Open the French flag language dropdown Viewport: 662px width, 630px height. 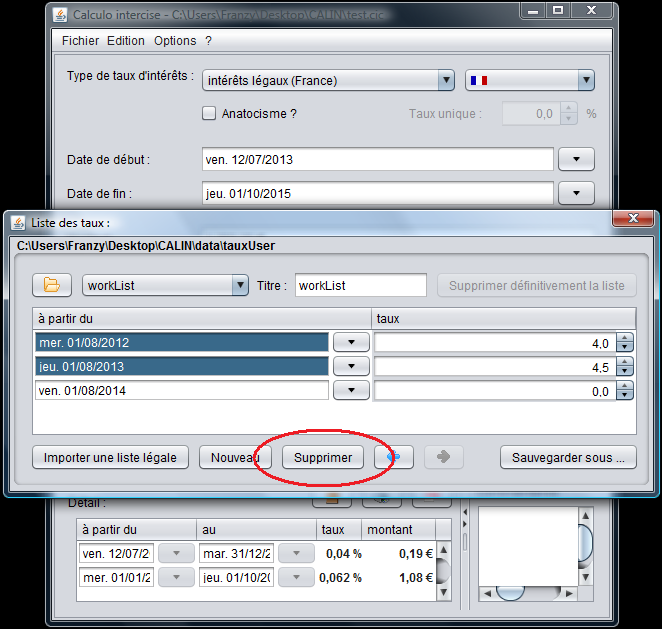586,80
